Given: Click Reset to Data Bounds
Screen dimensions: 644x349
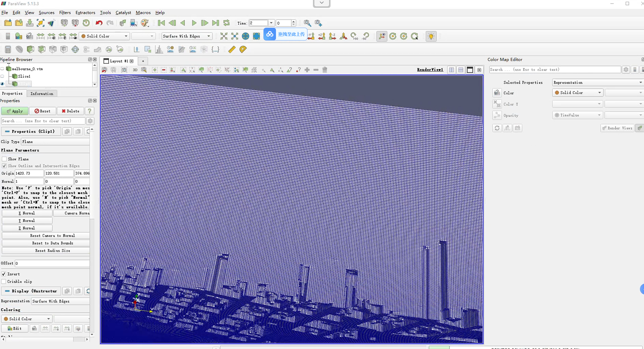Looking at the screenshot, I should pyautogui.click(x=52, y=243).
